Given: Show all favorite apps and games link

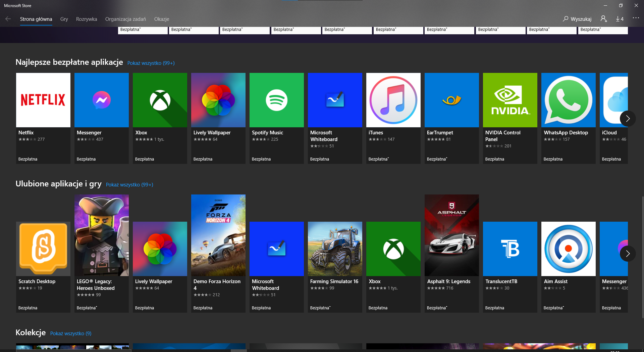Looking at the screenshot, I should click(129, 185).
